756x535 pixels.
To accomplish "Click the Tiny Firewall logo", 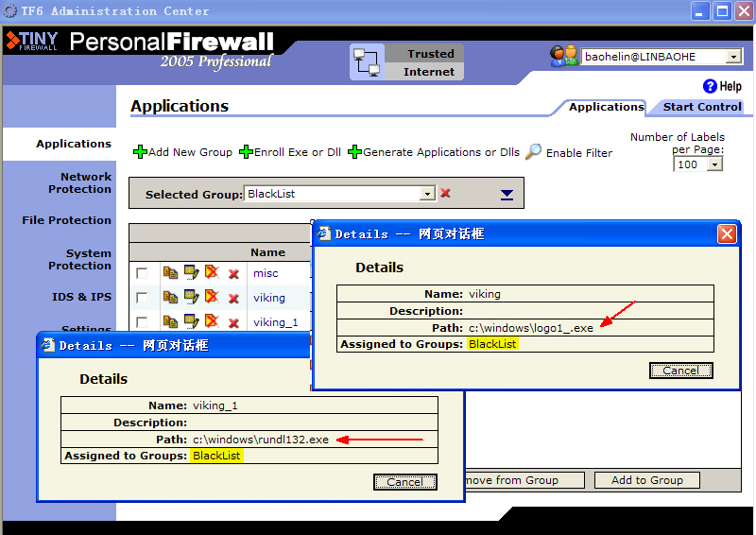I will (32, 42).
